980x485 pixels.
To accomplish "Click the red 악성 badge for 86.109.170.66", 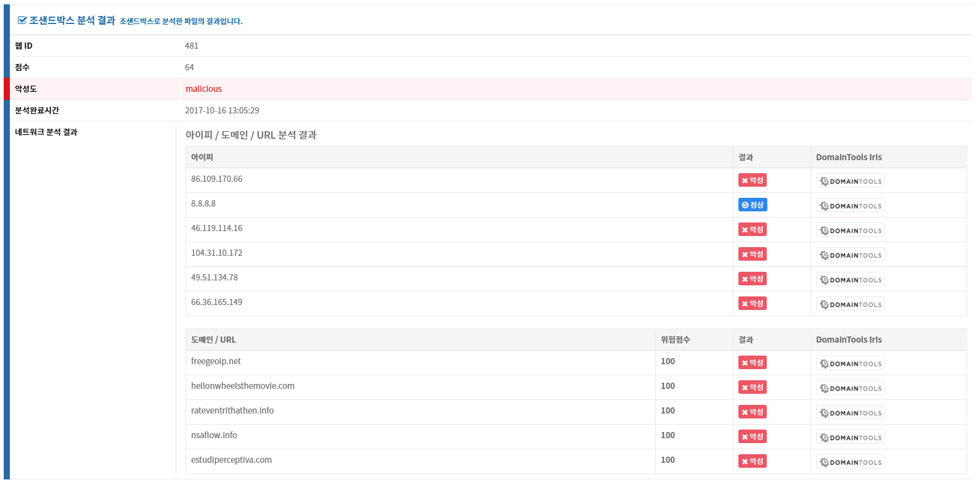I will [x=753, y=180].
